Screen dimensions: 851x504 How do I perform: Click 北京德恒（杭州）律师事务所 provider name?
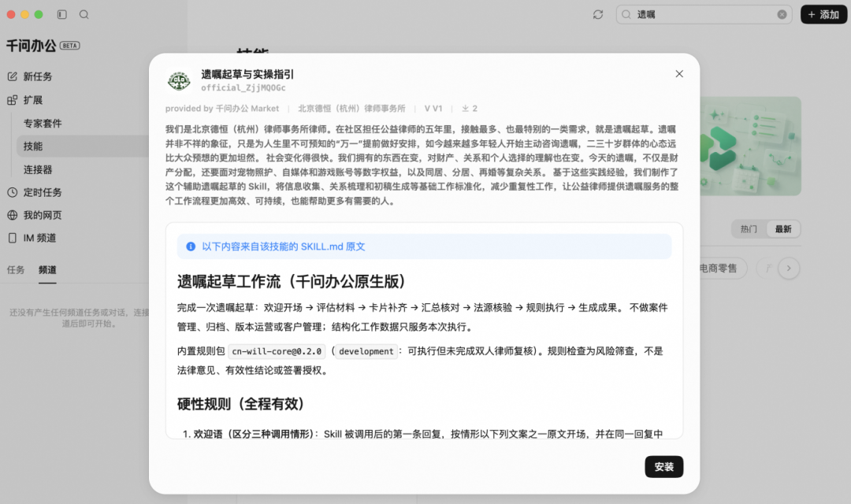click(351, 109)
